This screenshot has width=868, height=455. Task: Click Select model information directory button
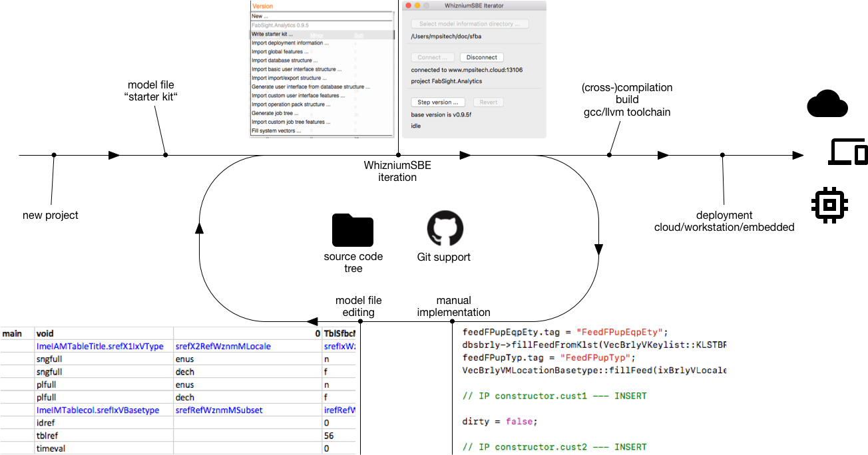point(470,24)
